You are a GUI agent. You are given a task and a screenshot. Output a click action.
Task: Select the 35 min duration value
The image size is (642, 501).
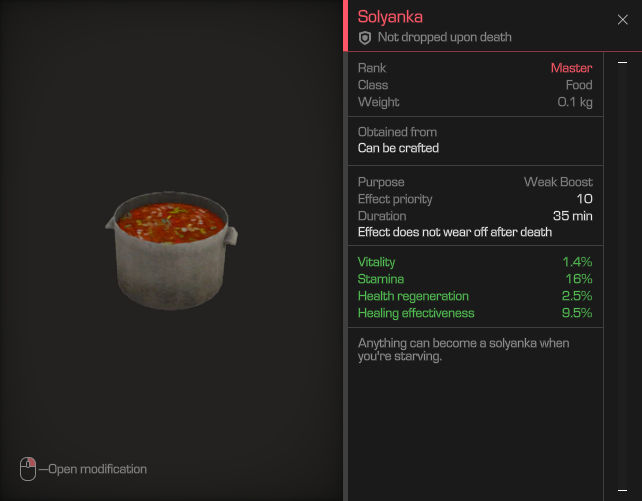pyautogui.click(x=572, y=216)
